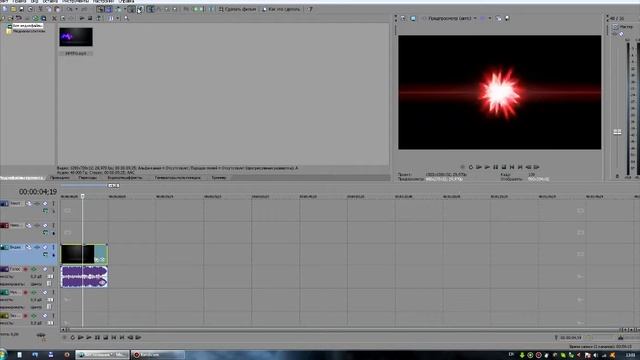Save the project with floppy disk icon
The height and width of the screenshot is (360, 640).
coord(21,9)
